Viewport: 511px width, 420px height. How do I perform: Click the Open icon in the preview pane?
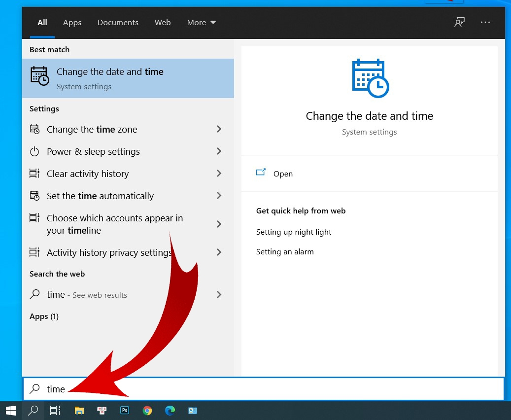261,172
